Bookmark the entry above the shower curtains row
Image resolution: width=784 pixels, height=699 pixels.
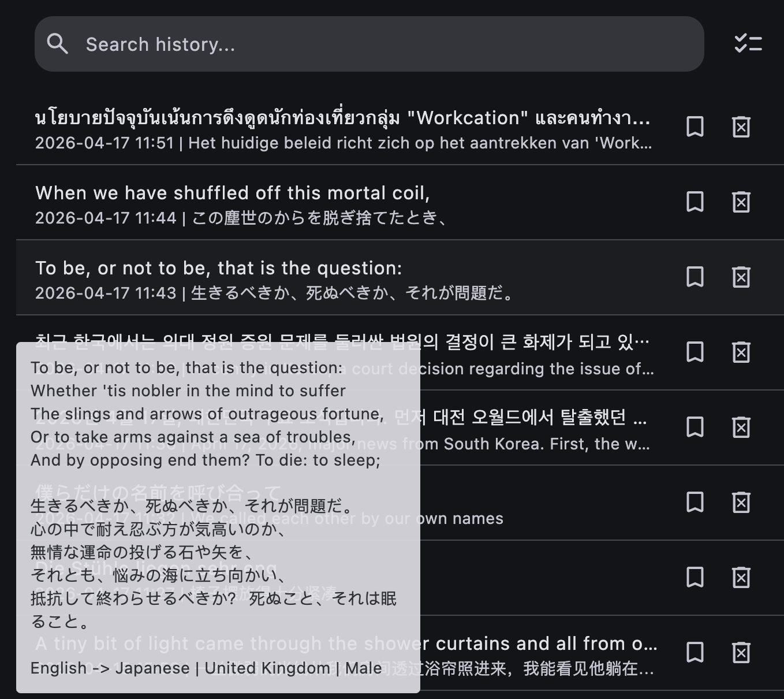(695, 577)
